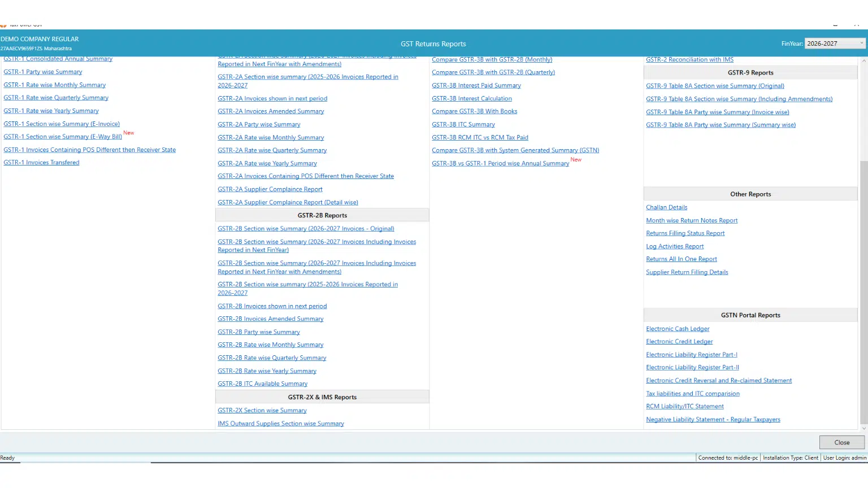Image resolution: width=868 pixels, height=488 pixels.
Task: Open GSTR-3B Interest Paid Summary
Action: pos(476,86)
